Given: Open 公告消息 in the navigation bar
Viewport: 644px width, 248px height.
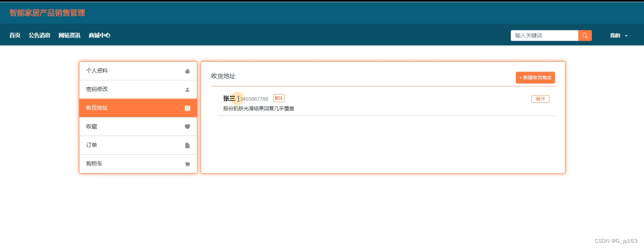Looking at the screenshot, I should tap(39, 36).
